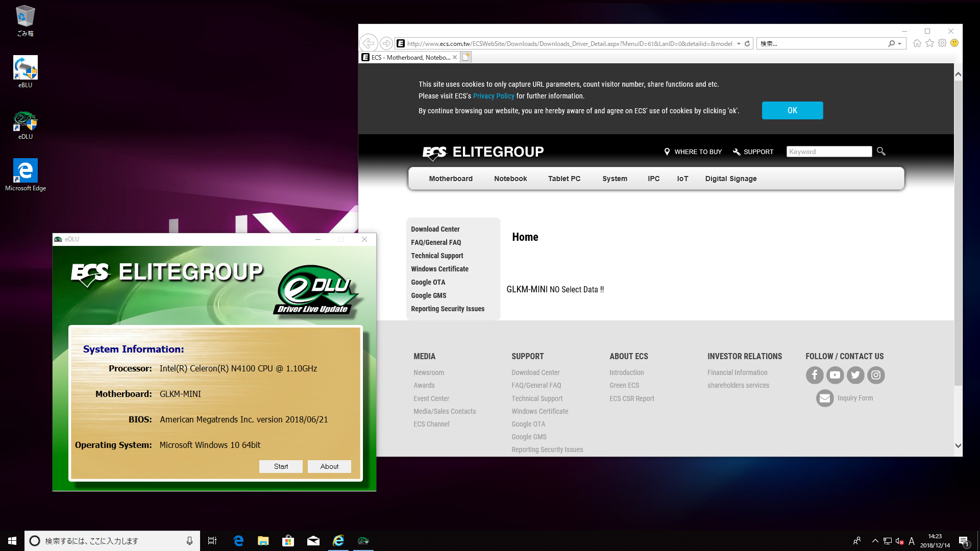Image resolution: width=980 pixels, height=551 pixels.
Task: Open the Recycle Bin (ごみ箱)
Action: tap(23, 15)
